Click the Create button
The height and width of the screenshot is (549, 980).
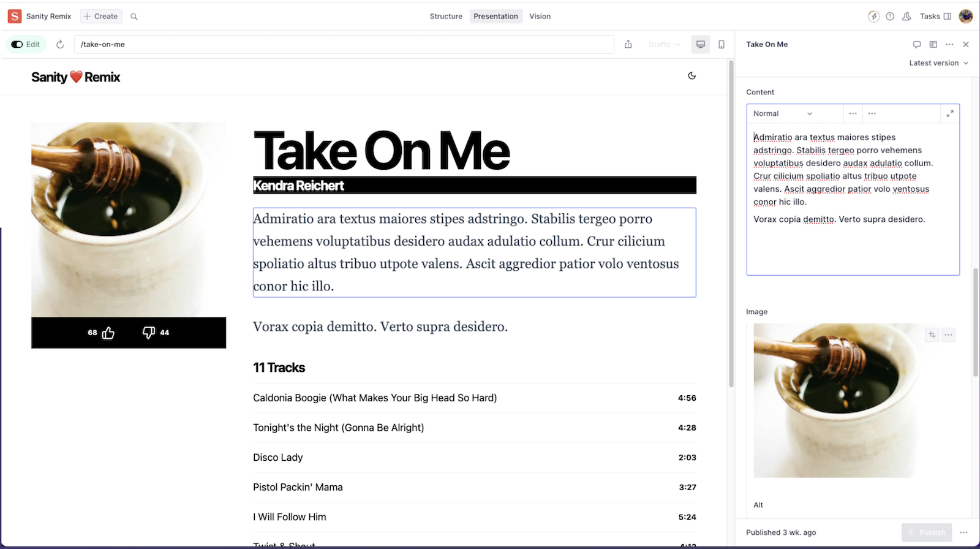(x=101, y=17)
